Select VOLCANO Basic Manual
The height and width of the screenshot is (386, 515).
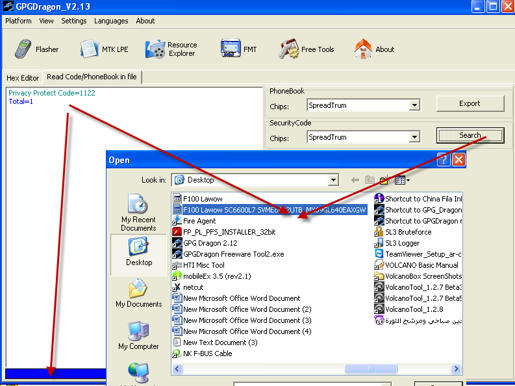(x=416, y=265)
